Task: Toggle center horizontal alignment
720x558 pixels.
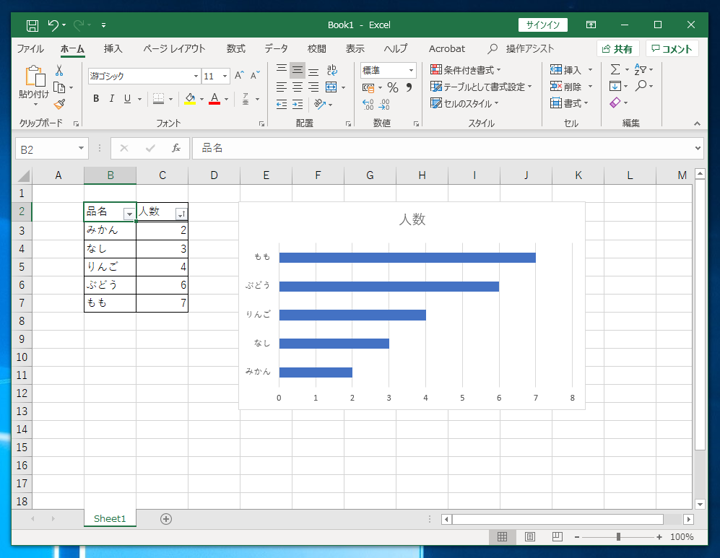Action: [298, 87]
